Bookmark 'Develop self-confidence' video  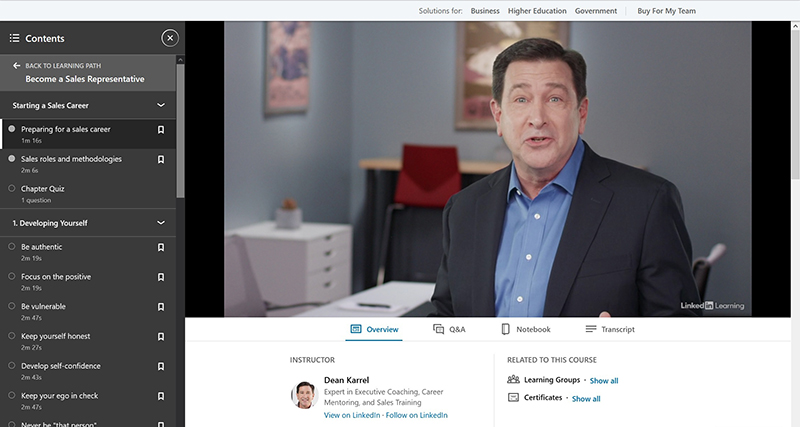click(x=161, y=366)
